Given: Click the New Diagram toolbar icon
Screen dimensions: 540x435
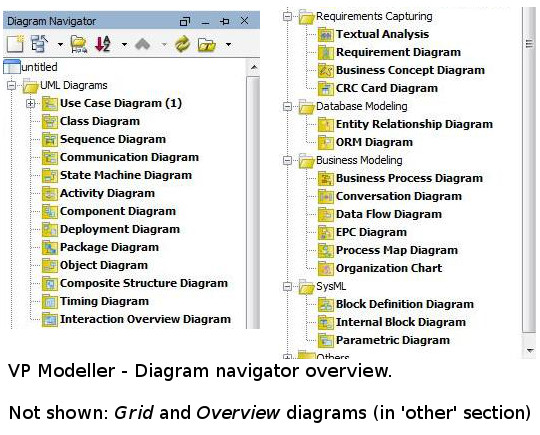Looking at the screenshot, I should click(15, 44).
